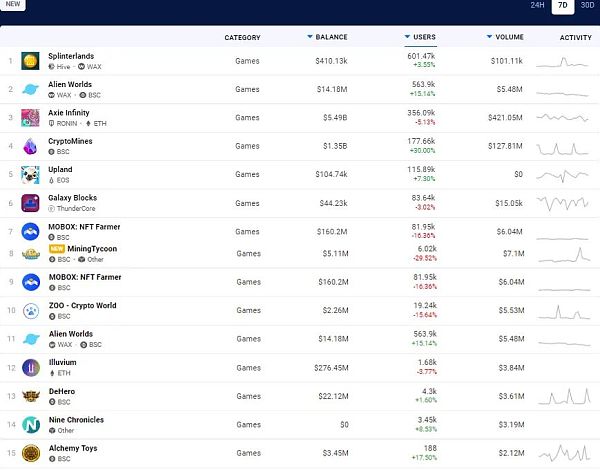Click the Upland panda icon
Screen dimensions: 600x470
pos(30,174)
